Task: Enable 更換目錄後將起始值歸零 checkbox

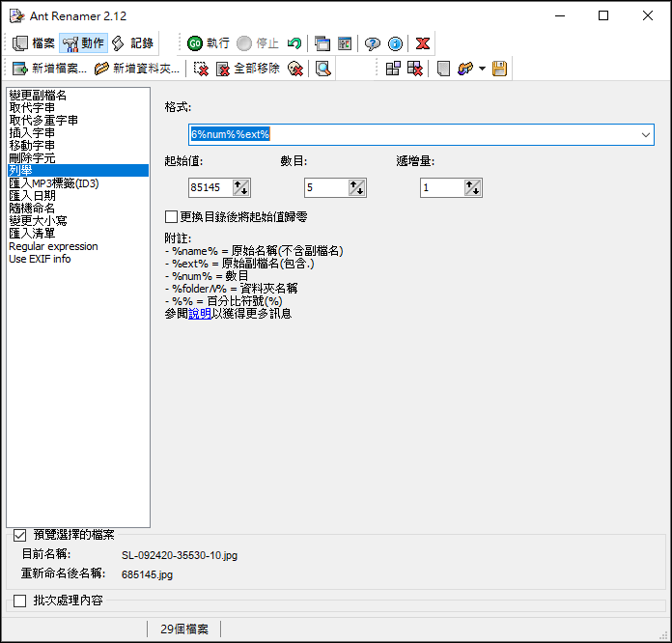Action: pos(172,217)
